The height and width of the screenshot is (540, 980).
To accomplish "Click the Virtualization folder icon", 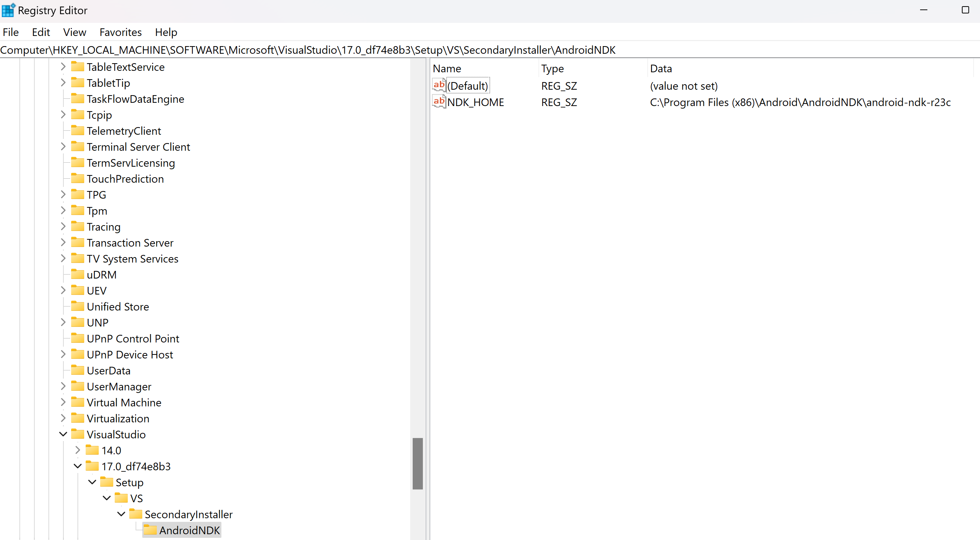I will (78, 418).
